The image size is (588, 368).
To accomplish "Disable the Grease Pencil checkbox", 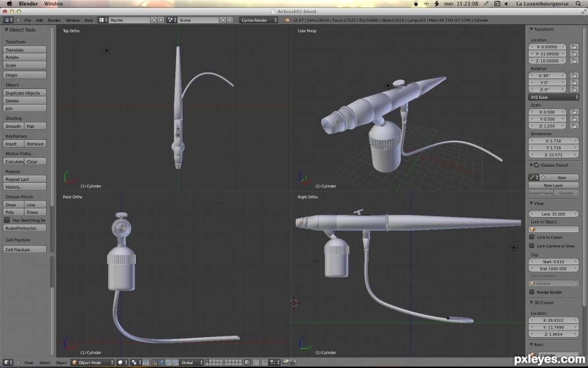I will (x=537, y=165).
